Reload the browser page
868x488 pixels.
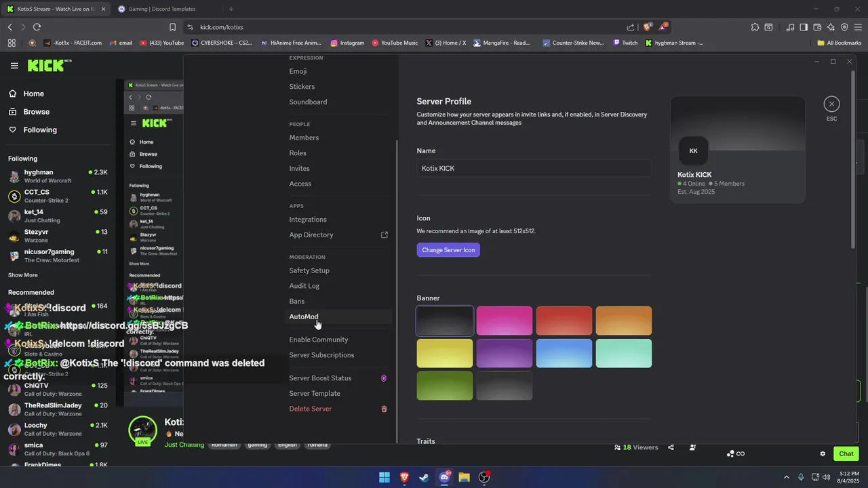pos(37,27)
